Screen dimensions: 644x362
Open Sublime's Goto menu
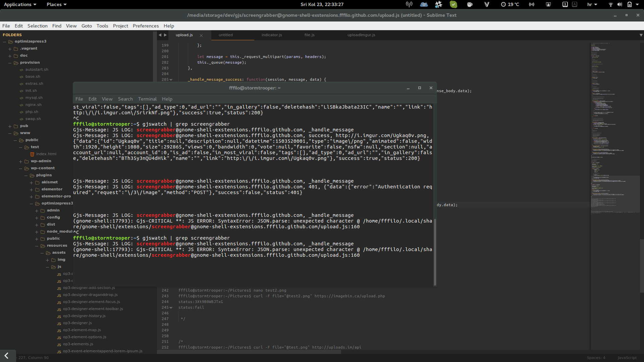[x=87, y=26]
